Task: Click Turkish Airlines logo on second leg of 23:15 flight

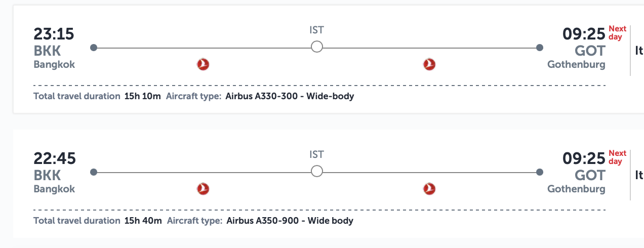Action: coord(429,64)
